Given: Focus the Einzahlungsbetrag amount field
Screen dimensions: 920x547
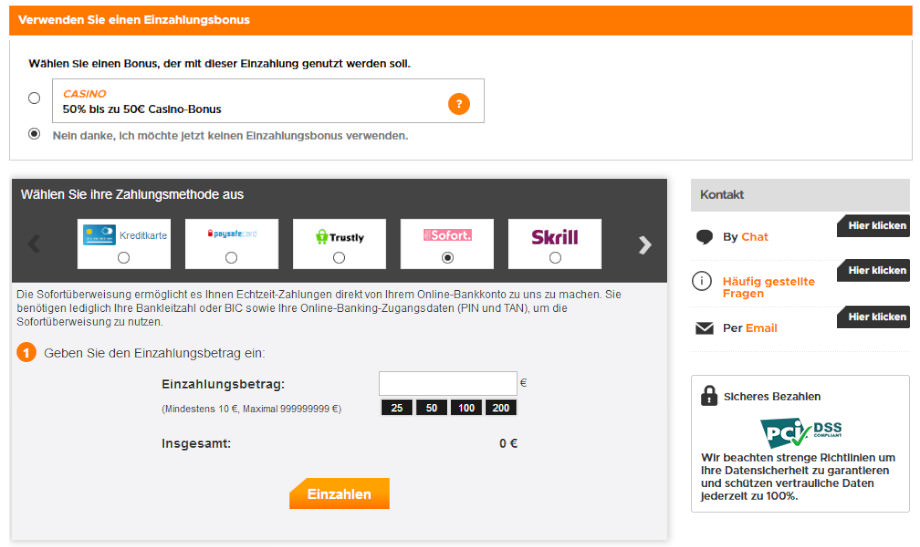Looking at the screenshot, I should pos(448,383).
